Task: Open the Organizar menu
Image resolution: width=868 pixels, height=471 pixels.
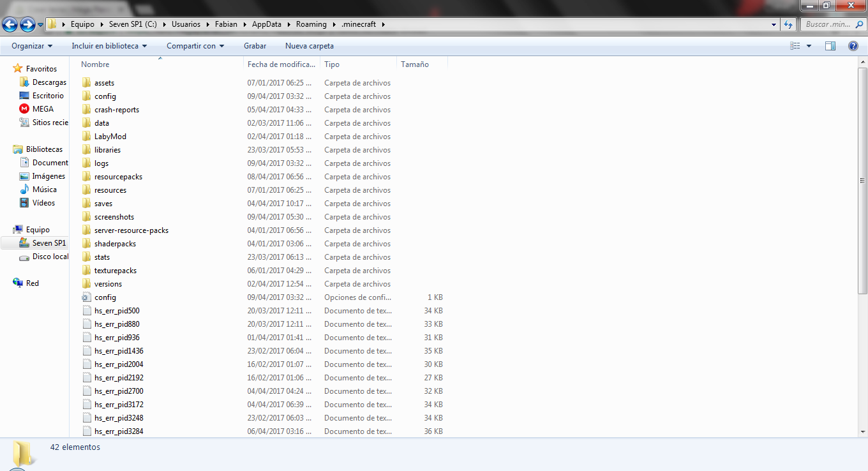Action: [32, 46]
